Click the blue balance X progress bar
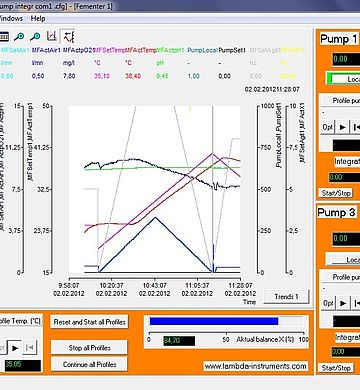The image size is (360, 390). pos(214,321)
